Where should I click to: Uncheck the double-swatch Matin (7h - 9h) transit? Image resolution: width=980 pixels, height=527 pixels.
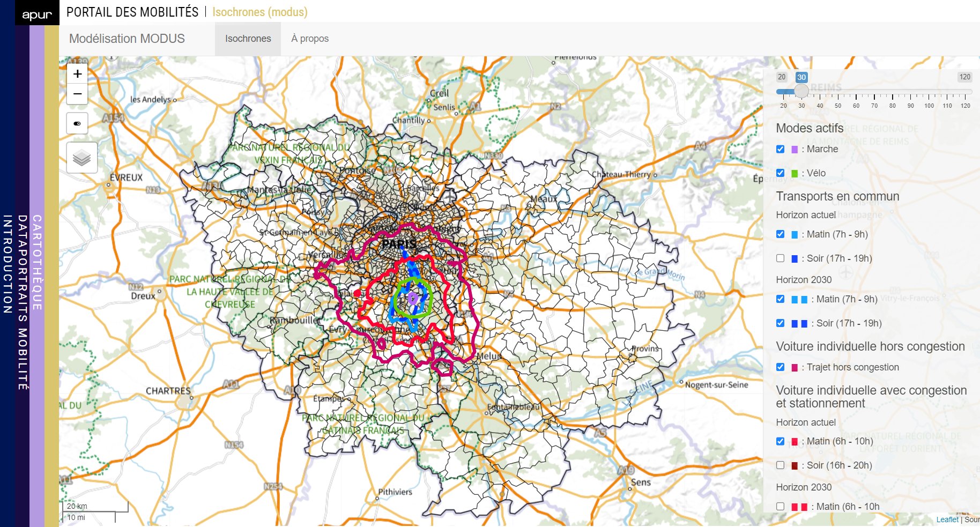[x=781, y=299]
